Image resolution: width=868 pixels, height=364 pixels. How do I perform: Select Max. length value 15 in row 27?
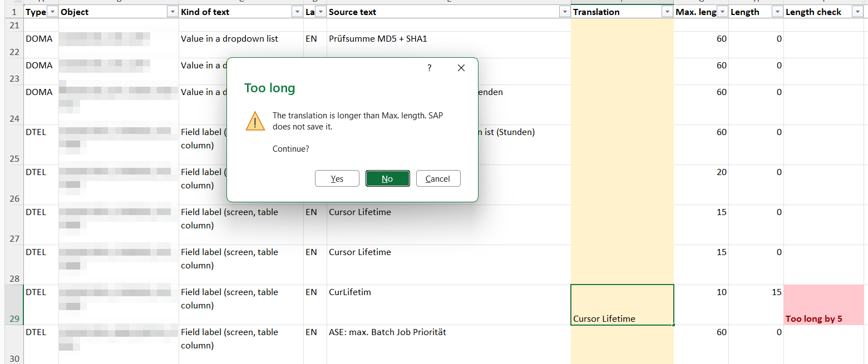click(701, 225)
